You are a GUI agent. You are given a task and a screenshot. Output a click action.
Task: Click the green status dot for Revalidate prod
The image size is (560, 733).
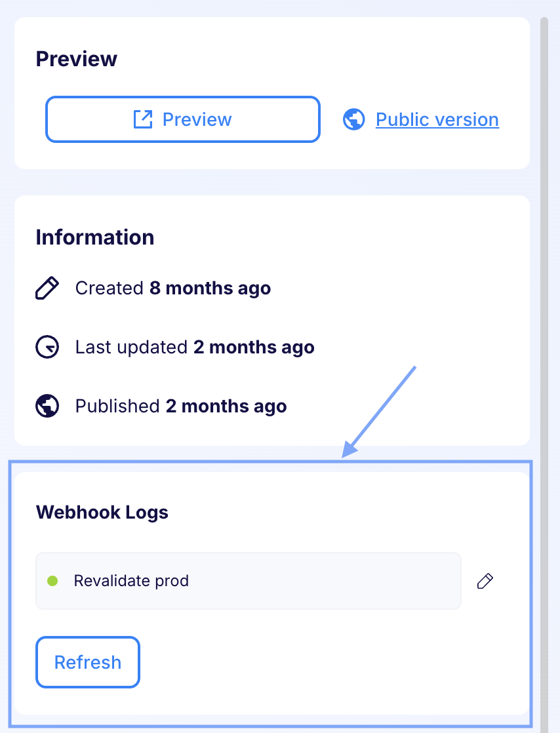pyautogui.click(x=52, y=580)
